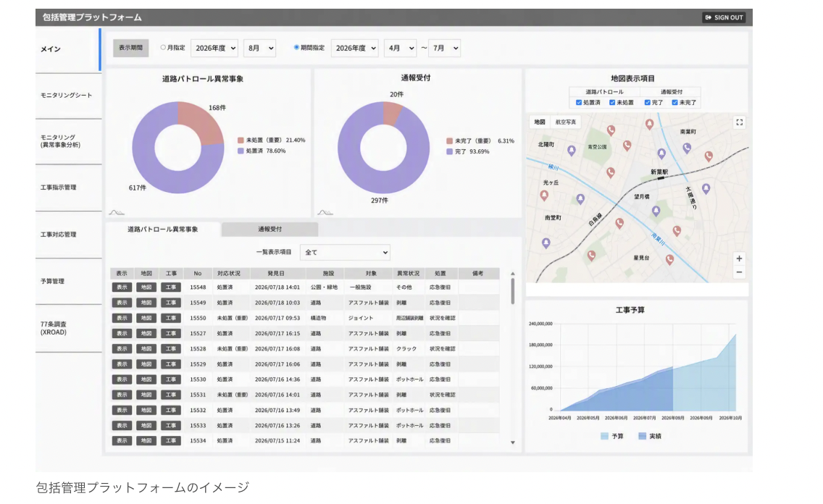This screenshot has height=504, width=823.
Task: Click the red pin near 星見台
Action: click(x=669, y=259)
